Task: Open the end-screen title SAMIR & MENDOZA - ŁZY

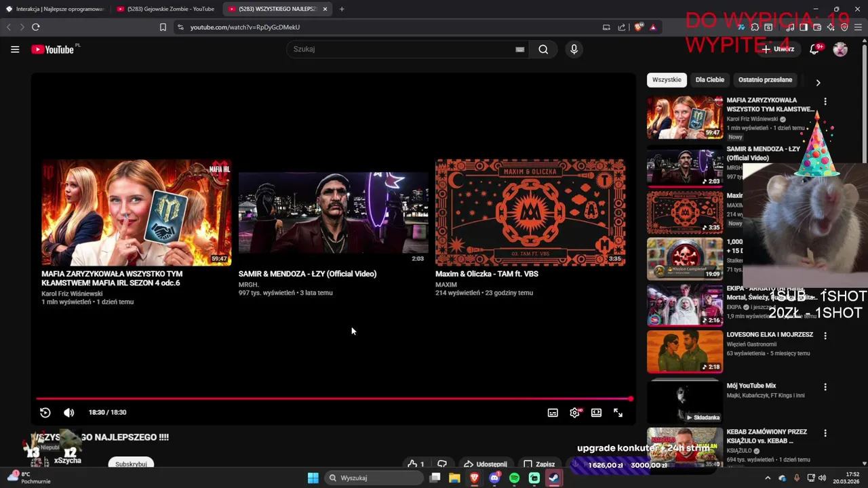Action: coord(307,274)
